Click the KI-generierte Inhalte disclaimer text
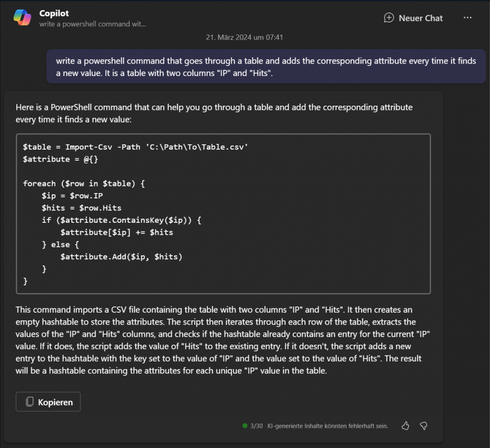Screen dimensions: 490x448 click(x=328, y=426)
